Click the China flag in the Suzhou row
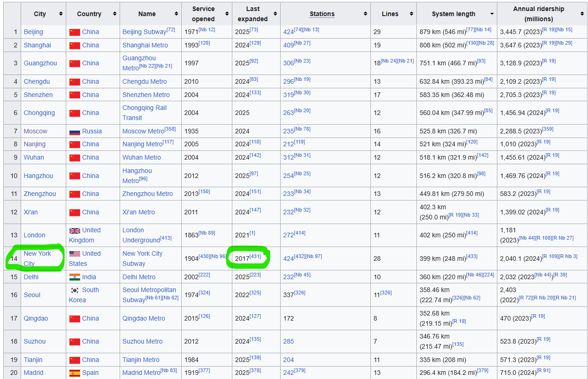 pyautogui.click(x=75, y=342)
